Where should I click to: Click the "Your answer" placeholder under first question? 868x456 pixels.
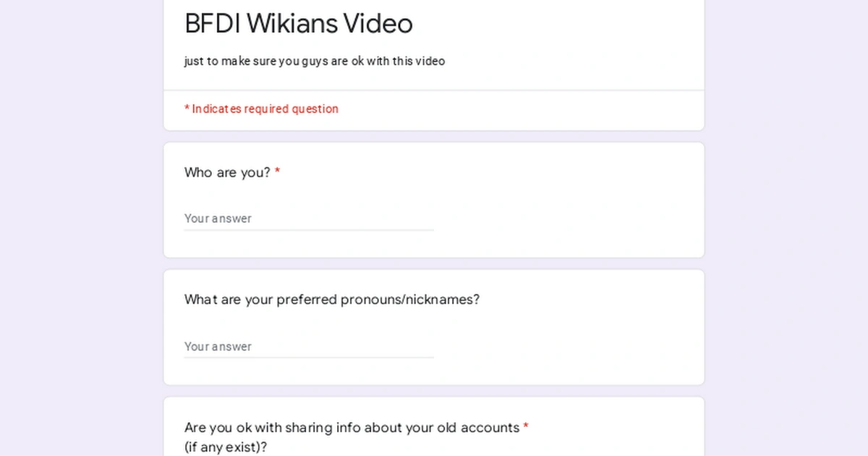tap(218, 218)
